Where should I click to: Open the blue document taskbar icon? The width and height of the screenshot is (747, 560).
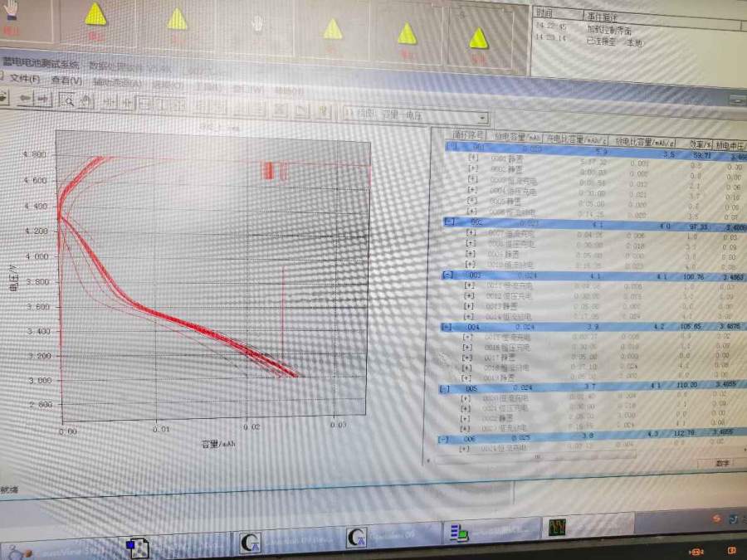pos(137,548)
